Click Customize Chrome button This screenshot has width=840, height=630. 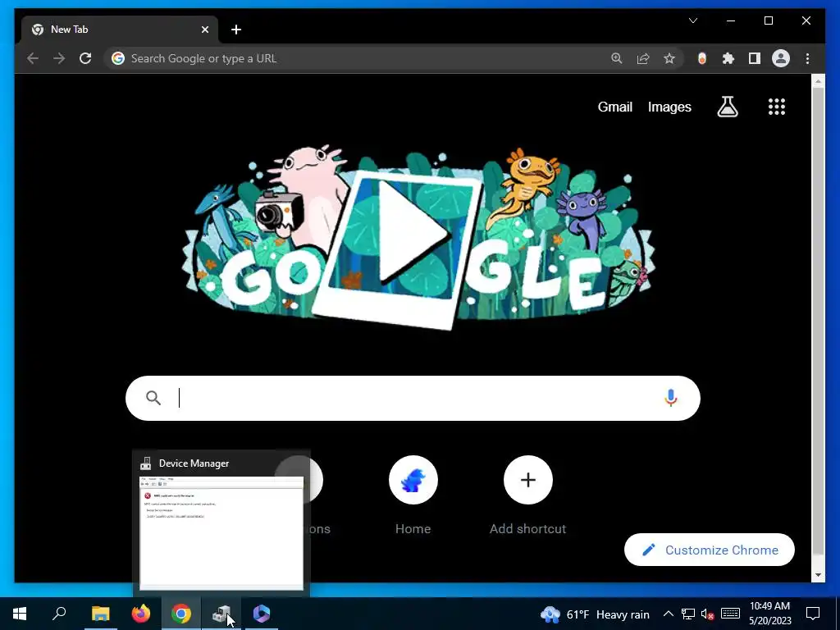pos(710,550)
